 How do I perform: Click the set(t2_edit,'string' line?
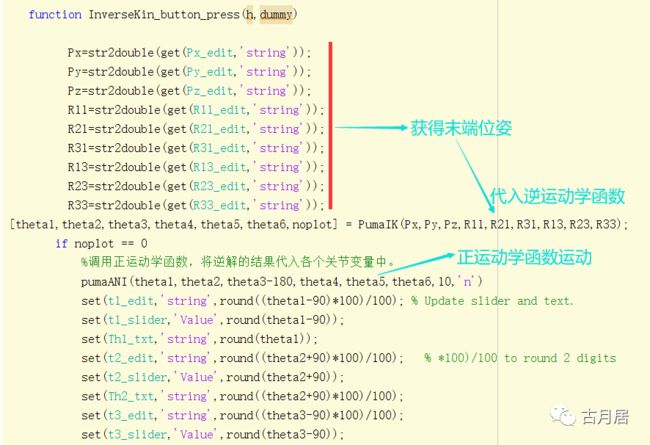point(243,358)
